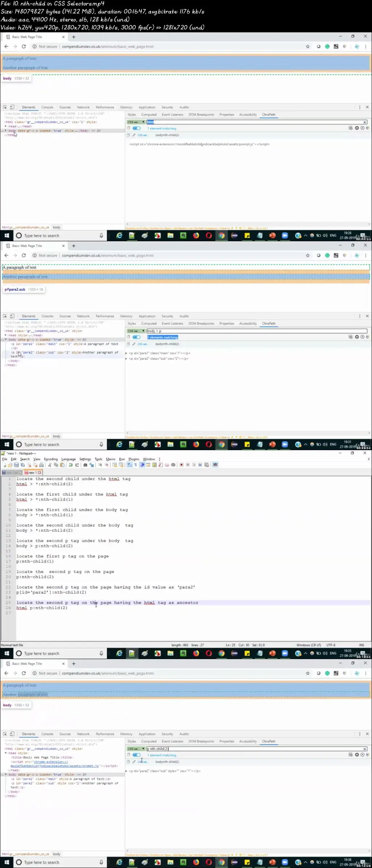Select 'new 1' document tab in Notepad++
The height and width of the screenshot is (868, 372).
32,473
